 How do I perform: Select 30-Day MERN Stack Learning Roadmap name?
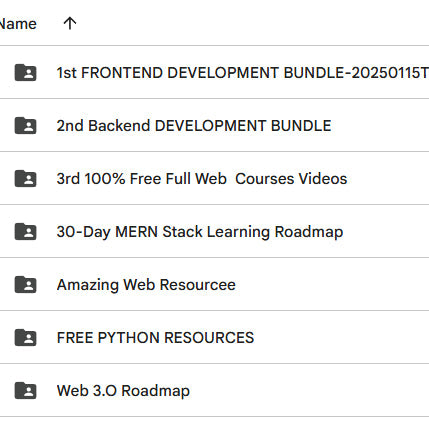200,232
